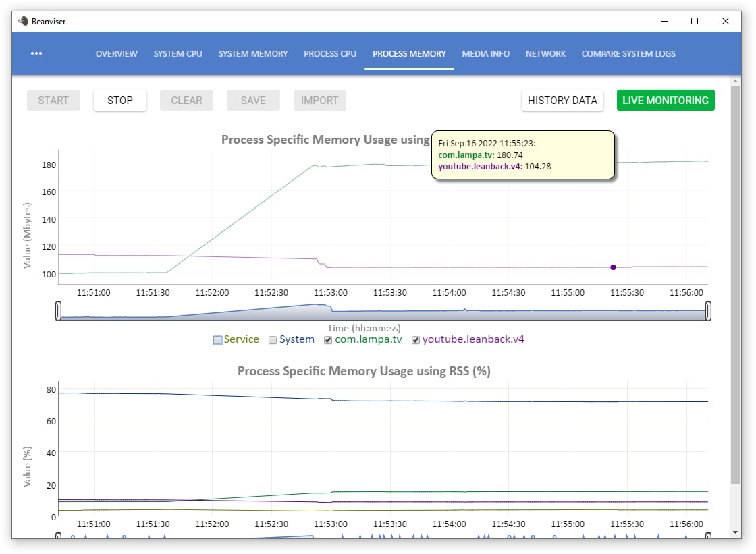The image size is (756, 554).
Task: Click the green Live Monitoring button
Action: click(665, 101)
